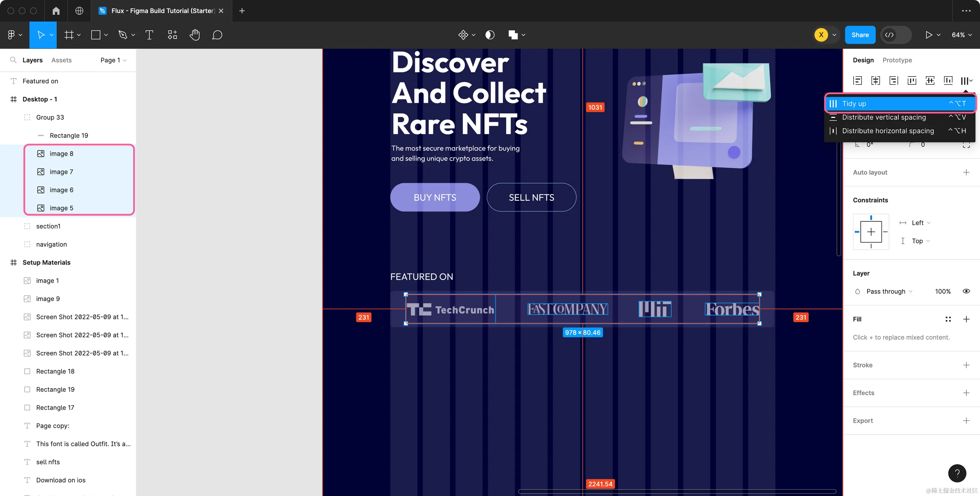
Task: Select the image 6 layer
Action: [x=61, y=190]
